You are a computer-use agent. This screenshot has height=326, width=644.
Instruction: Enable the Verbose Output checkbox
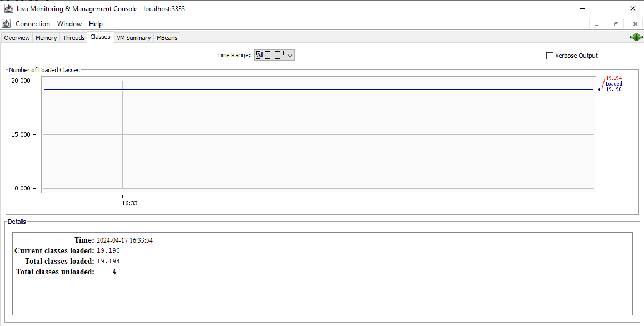coord(550,56)
